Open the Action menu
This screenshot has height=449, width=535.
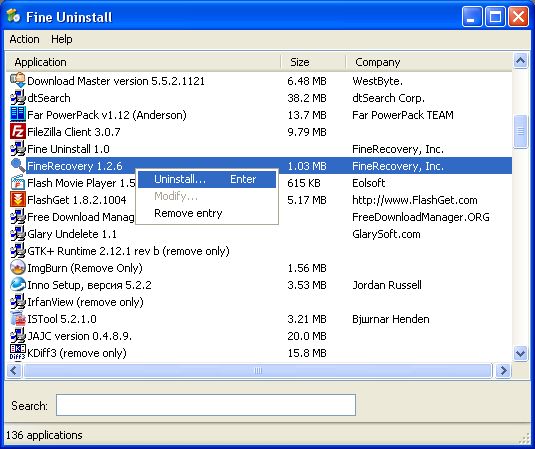24,39
